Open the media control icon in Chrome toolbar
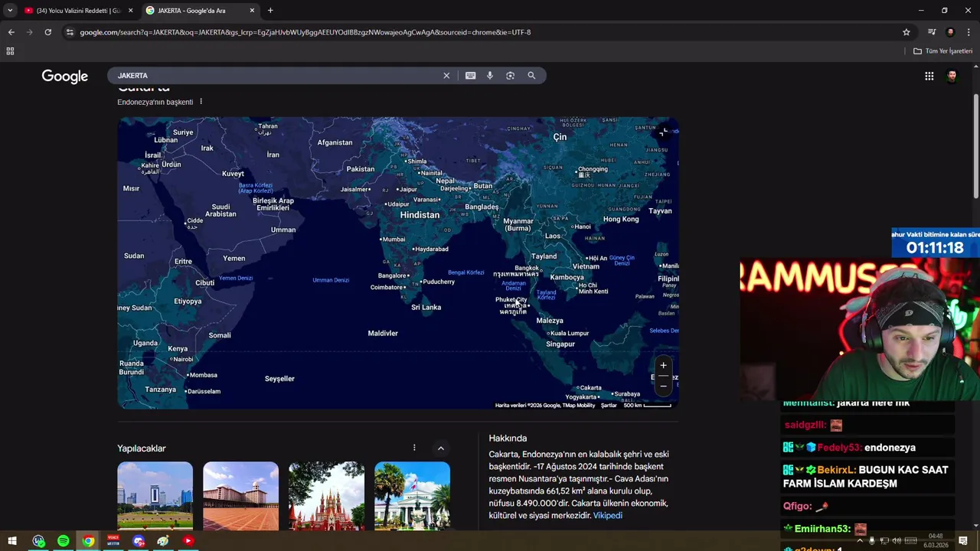980x551 pixels. (x=932, y=32)
